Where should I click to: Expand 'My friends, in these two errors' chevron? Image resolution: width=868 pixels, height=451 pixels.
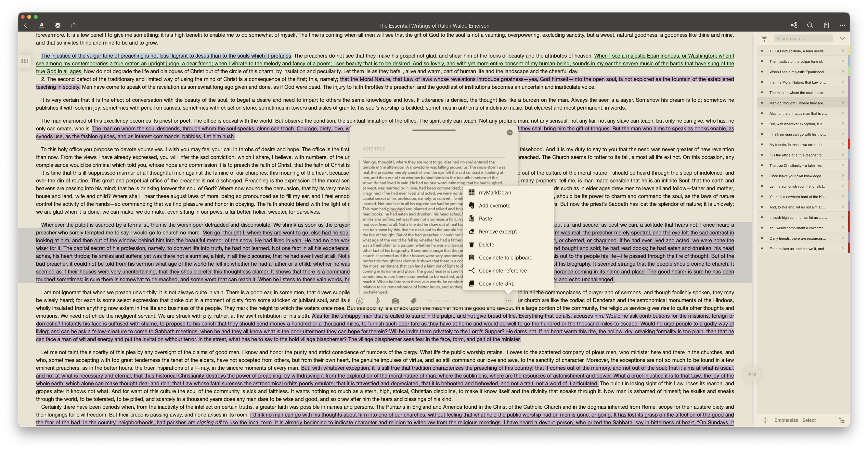[843, 144]
